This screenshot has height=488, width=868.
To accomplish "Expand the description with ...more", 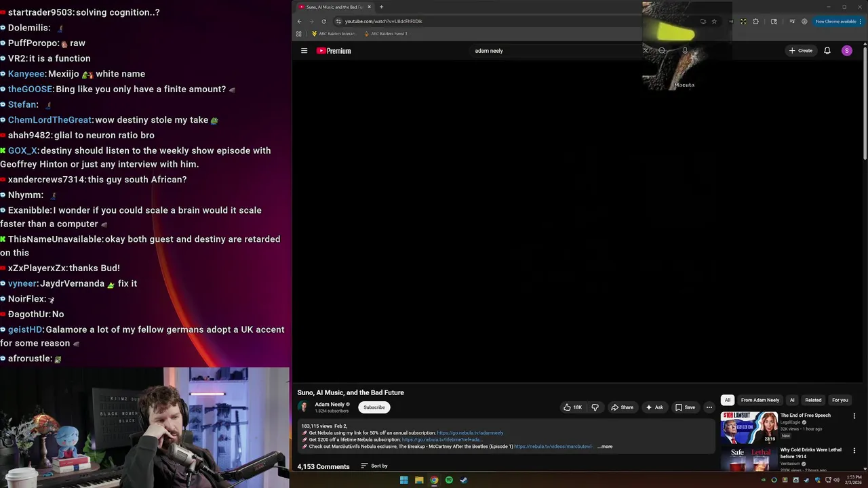I will click(x=605, y=447).
